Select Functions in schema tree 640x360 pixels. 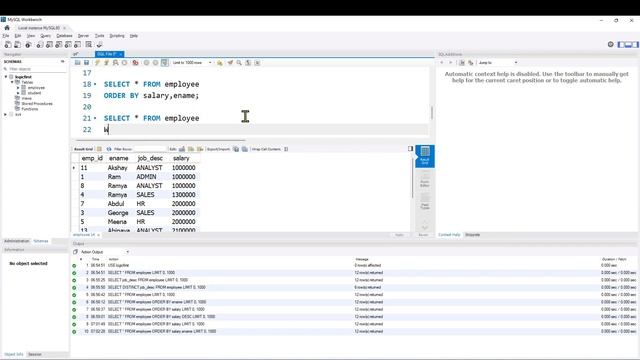[x=29, y=109]
